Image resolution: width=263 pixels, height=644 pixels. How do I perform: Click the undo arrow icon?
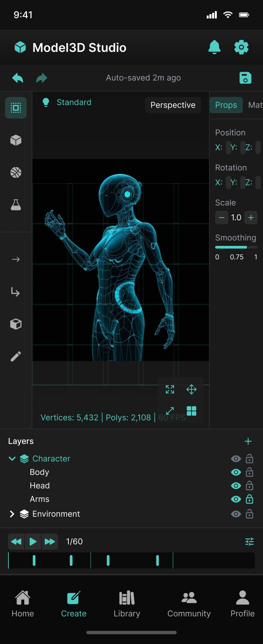coord(18,78)
